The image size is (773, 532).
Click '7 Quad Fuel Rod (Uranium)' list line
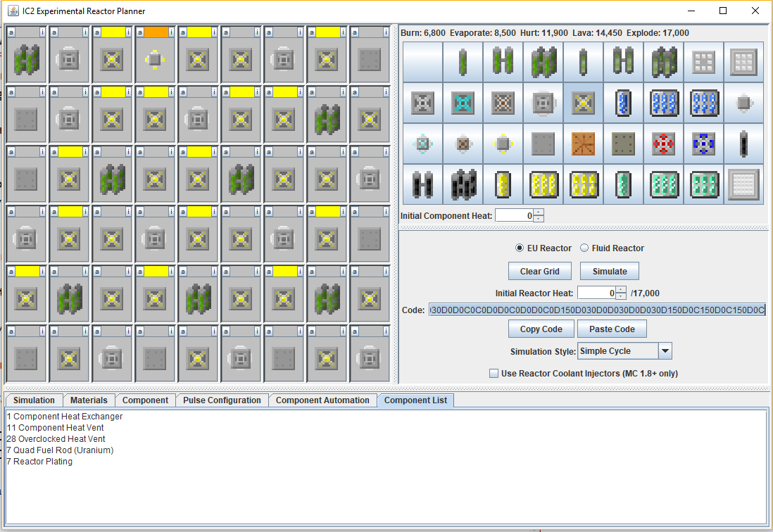[x=60, y=450]
